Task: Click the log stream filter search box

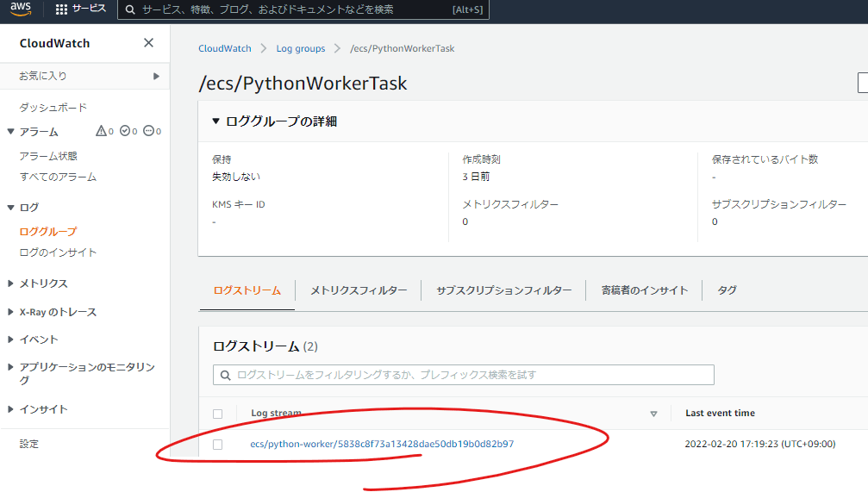Action: [x=464, y=375]
